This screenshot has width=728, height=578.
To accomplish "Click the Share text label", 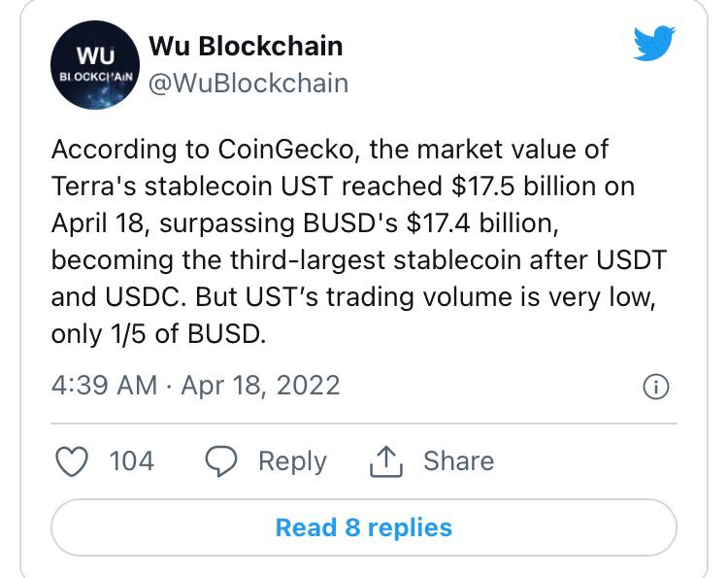I will point(458,460).
